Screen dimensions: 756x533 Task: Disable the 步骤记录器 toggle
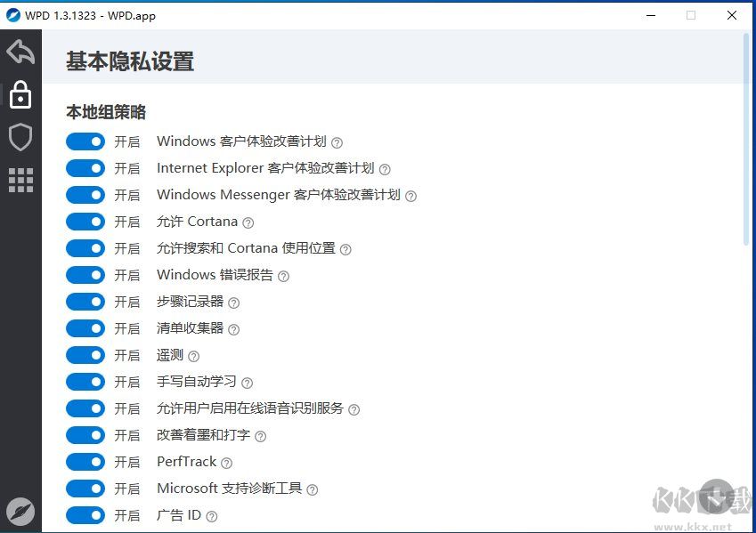(x=85, y=302)
